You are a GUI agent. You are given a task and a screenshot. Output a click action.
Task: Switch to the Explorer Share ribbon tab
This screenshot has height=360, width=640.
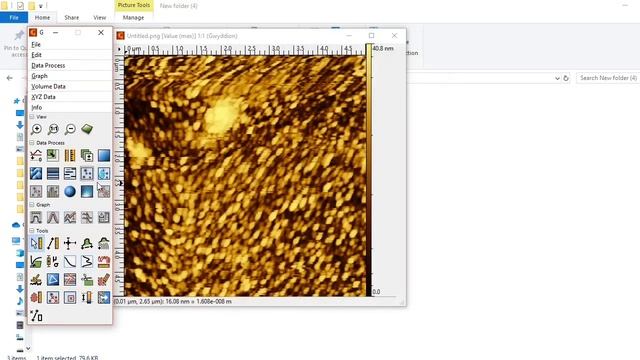click(71, 18)
